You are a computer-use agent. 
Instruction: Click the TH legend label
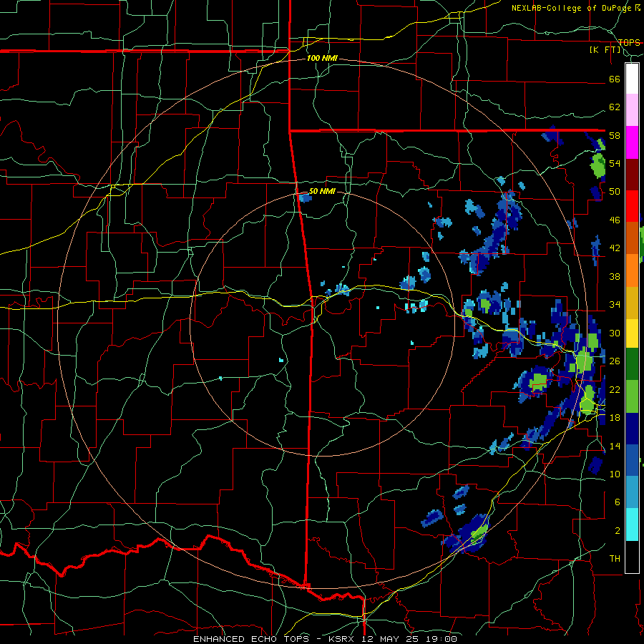coord(615,559)
